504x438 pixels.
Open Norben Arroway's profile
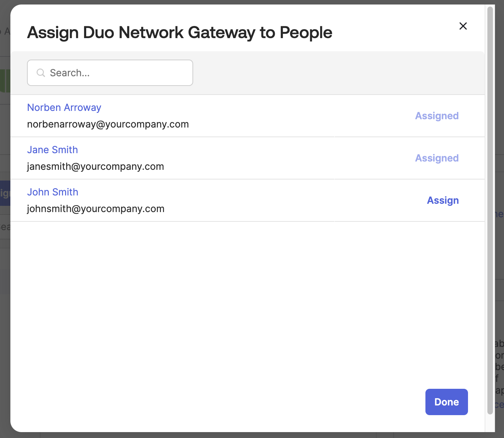click(x=64, y=107)
